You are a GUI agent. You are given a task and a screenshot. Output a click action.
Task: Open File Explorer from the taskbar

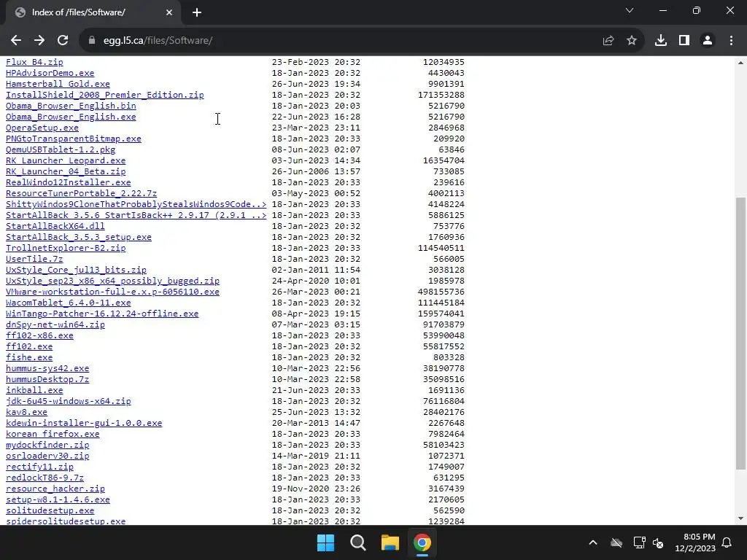click(x=390, y=542)
